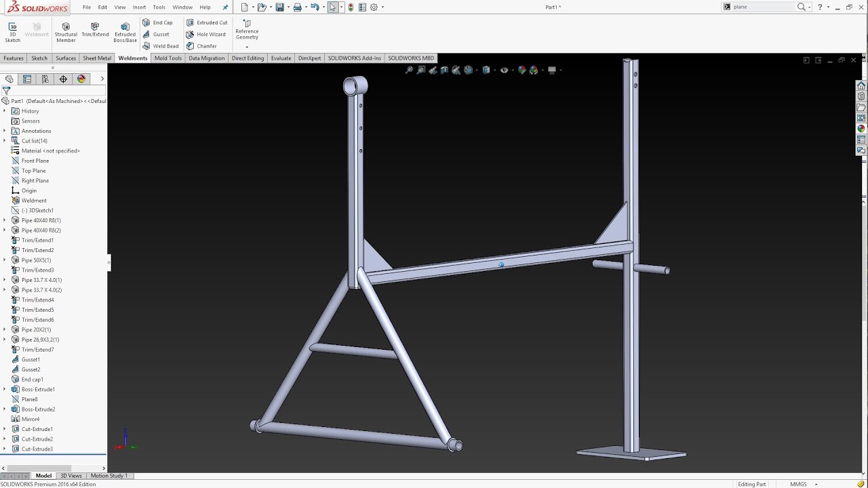868x488 pixels.
Task: Expand the Annotations folder
Action: [x=5, y=131]
